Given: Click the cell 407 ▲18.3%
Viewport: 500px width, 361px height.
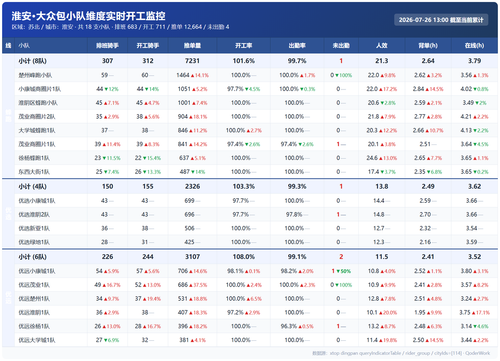Looking at the screenshot, I should pos(192,312).
